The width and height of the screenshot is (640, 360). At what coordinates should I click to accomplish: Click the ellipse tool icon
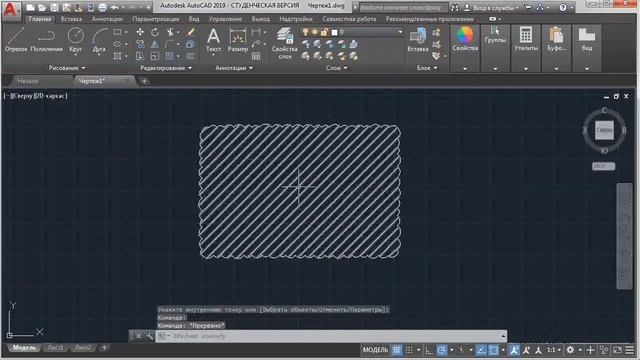(117, 44)
